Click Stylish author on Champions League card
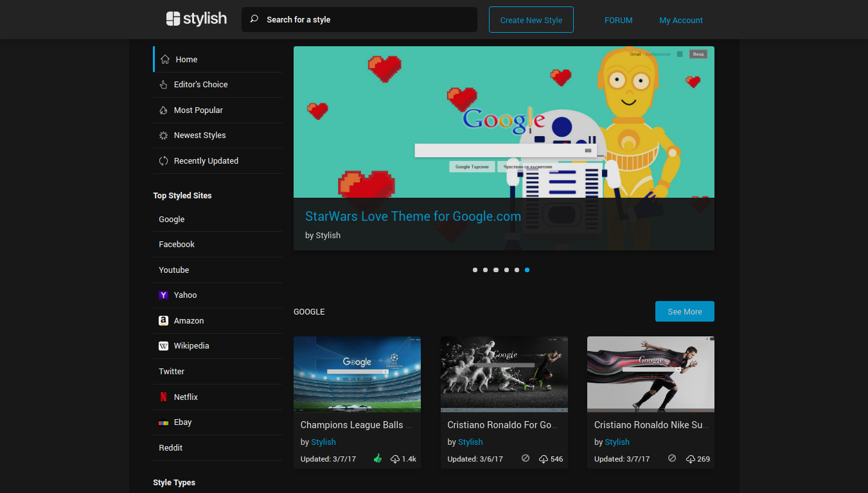Image resolution: width=868 pixels, height=493 pixels. 323,442
